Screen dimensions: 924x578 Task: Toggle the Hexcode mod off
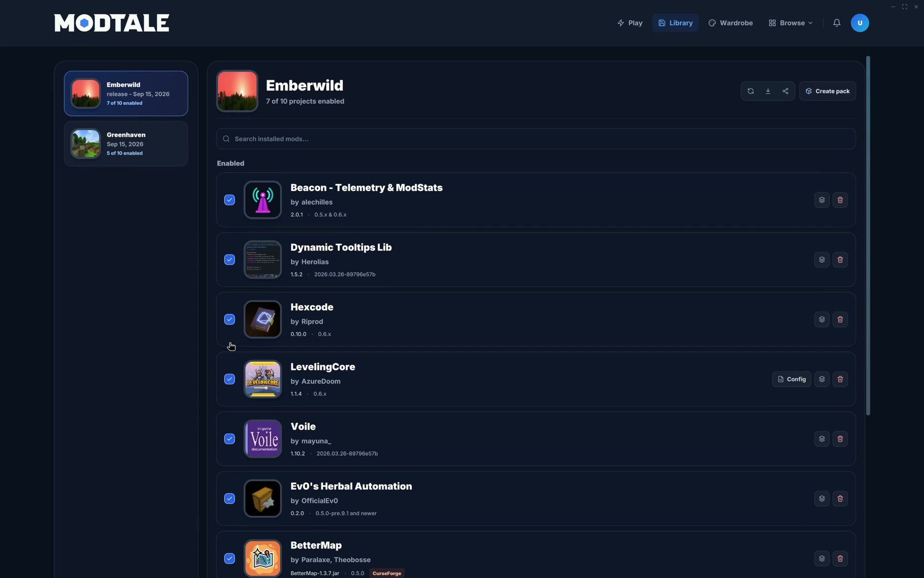pyautogui.click(x=230, y=319)
